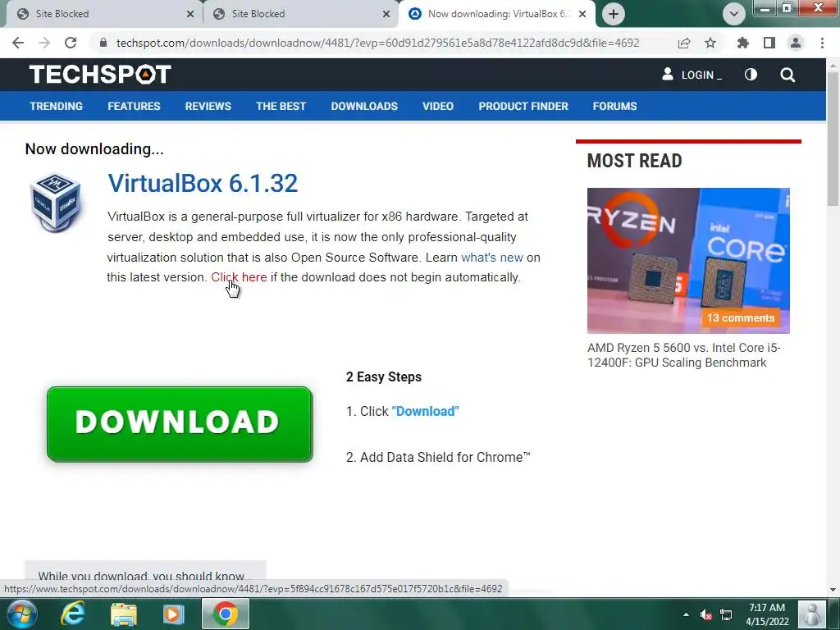Click the "Now downloading..." heading text

(94, 149)
